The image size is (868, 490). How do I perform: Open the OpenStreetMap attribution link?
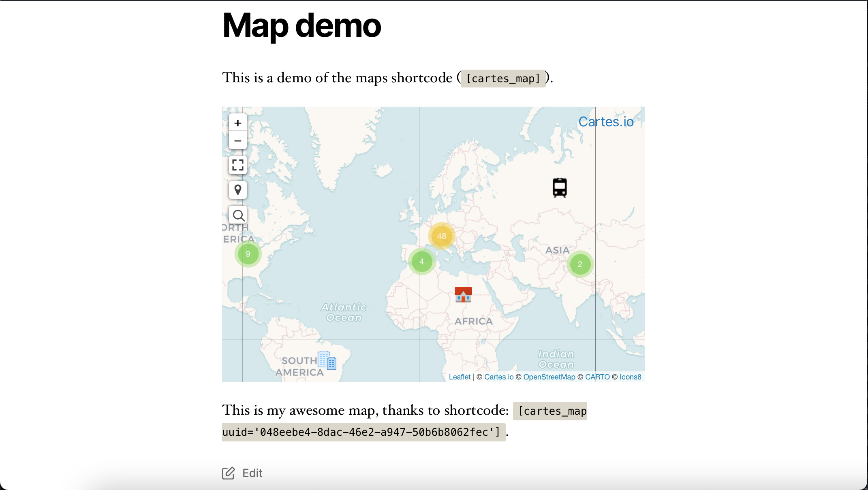(549, 377)
